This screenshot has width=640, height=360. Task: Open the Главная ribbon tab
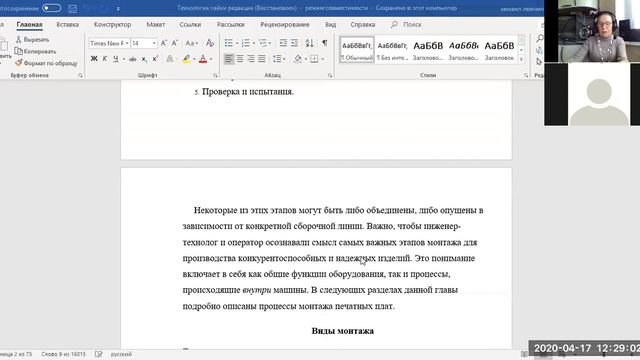pos(29,24)
